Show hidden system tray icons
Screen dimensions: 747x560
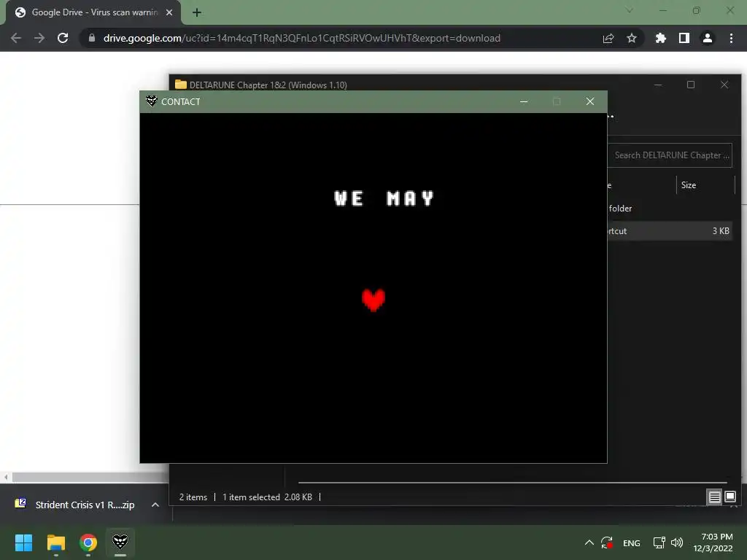(589, 542)
